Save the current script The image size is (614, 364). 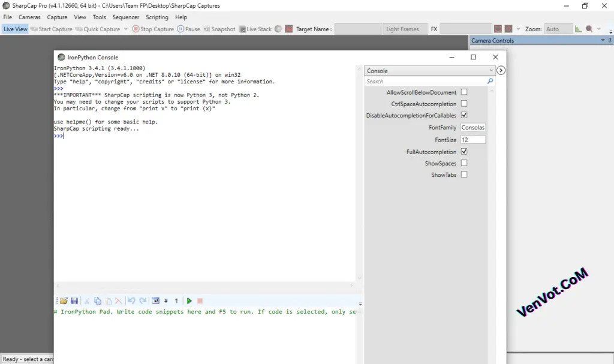coord(74,300)
